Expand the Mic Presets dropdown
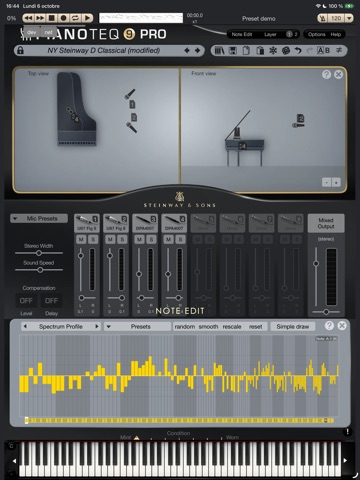The width and height of the screenshot is (360, 480). coord(39,219)
